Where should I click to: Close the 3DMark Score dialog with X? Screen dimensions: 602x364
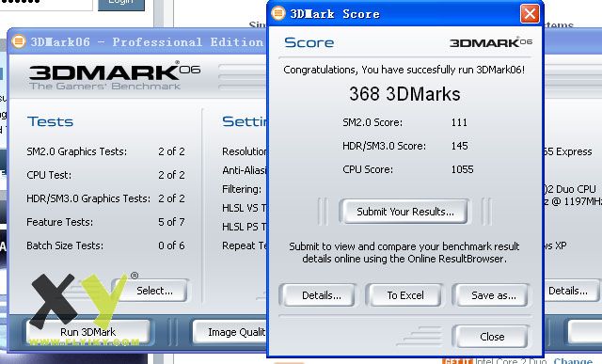point(530,14)
